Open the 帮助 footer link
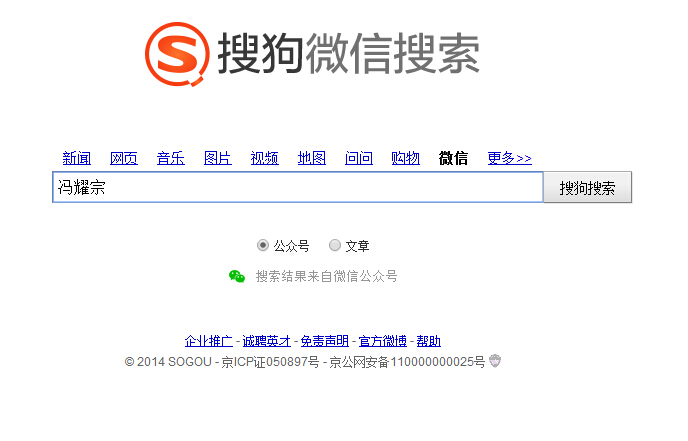688x441 pixels. coord(429,341)
